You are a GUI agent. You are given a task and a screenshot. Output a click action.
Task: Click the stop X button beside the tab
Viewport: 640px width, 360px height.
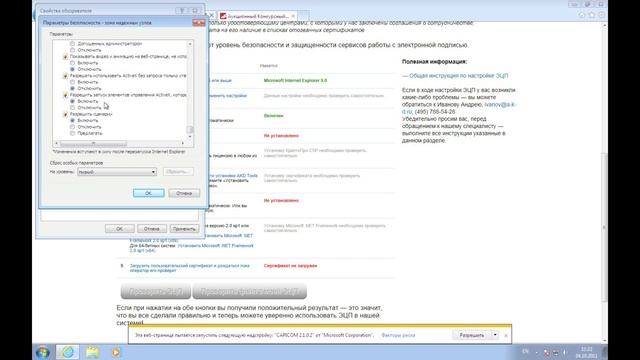pyautogui.click(x=211, y=16)
